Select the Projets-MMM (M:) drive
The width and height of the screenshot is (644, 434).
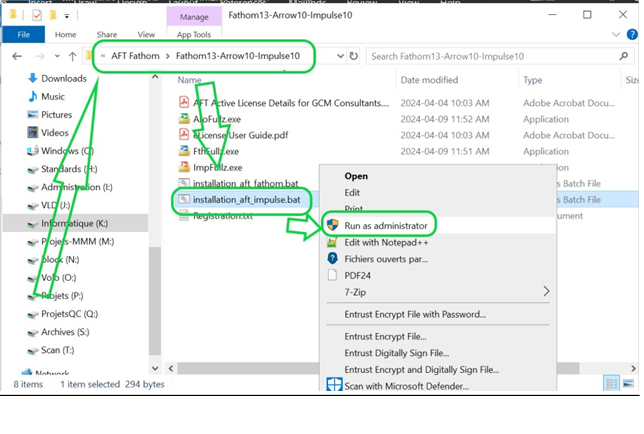tap(70, 241)
